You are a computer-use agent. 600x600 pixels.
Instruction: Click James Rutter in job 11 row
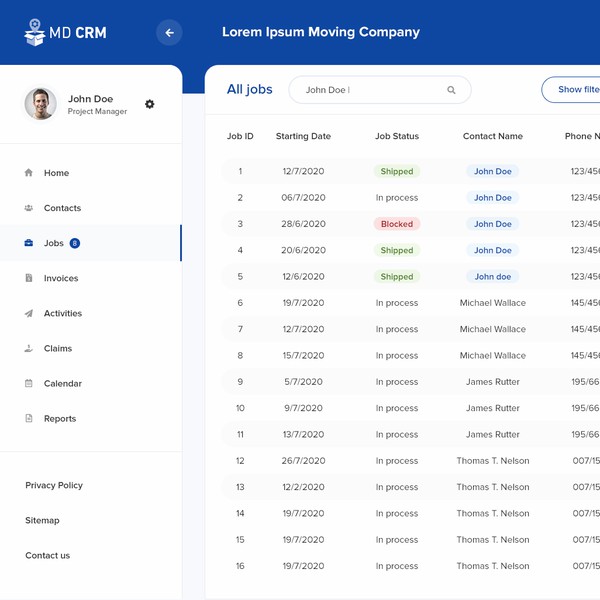pos(493,435)
